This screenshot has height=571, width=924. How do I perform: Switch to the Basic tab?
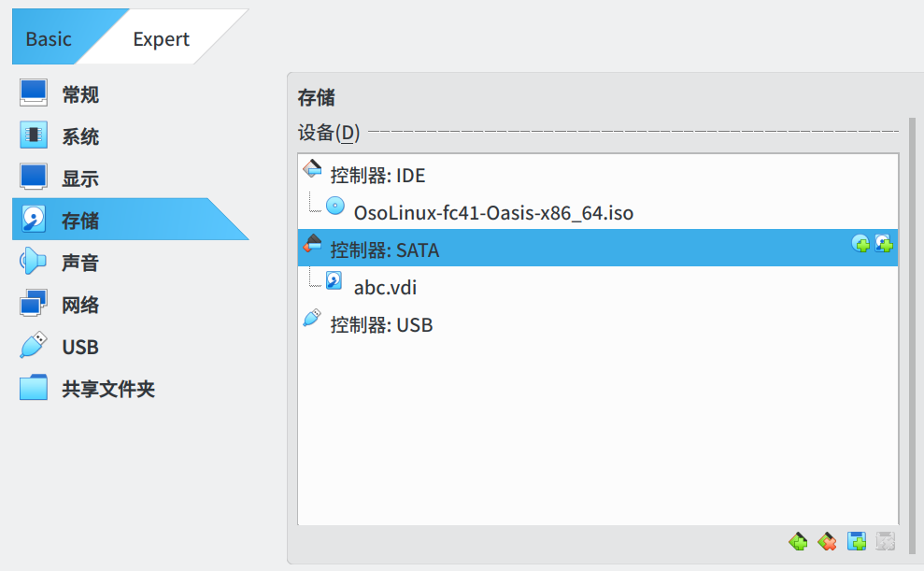point(50,38)
